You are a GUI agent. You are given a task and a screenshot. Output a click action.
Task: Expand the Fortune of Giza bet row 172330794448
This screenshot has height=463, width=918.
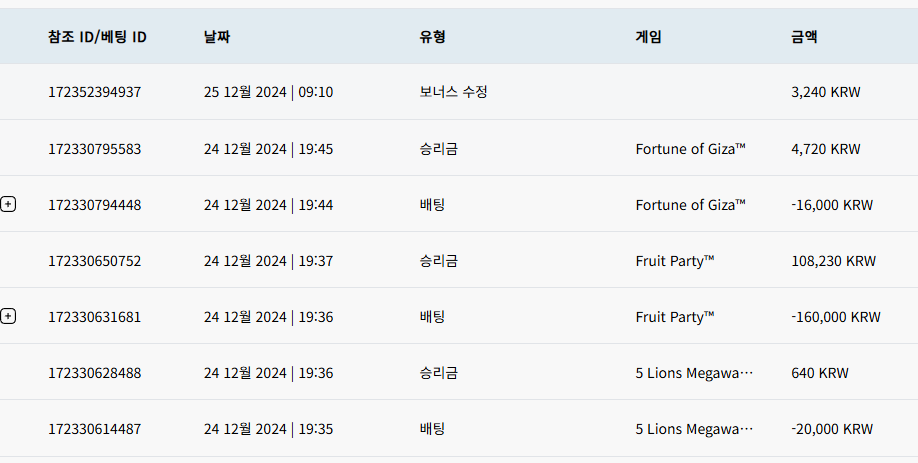[8, 204]
